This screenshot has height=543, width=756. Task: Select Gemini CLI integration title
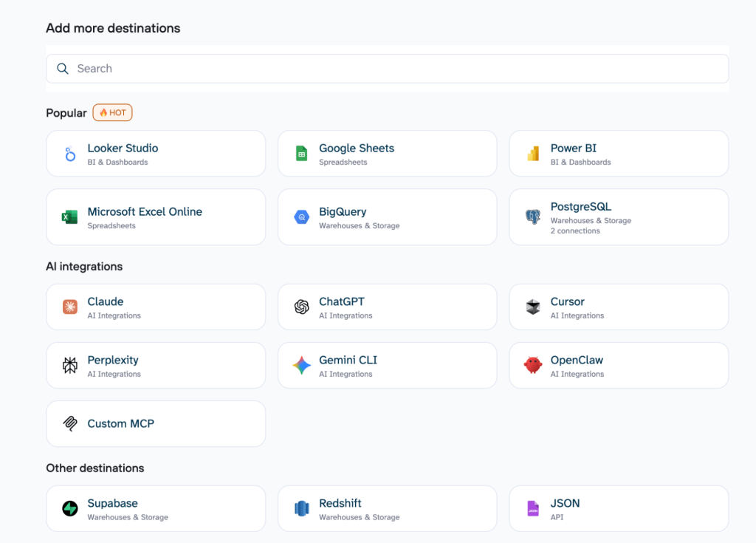[x=348, y=360]
